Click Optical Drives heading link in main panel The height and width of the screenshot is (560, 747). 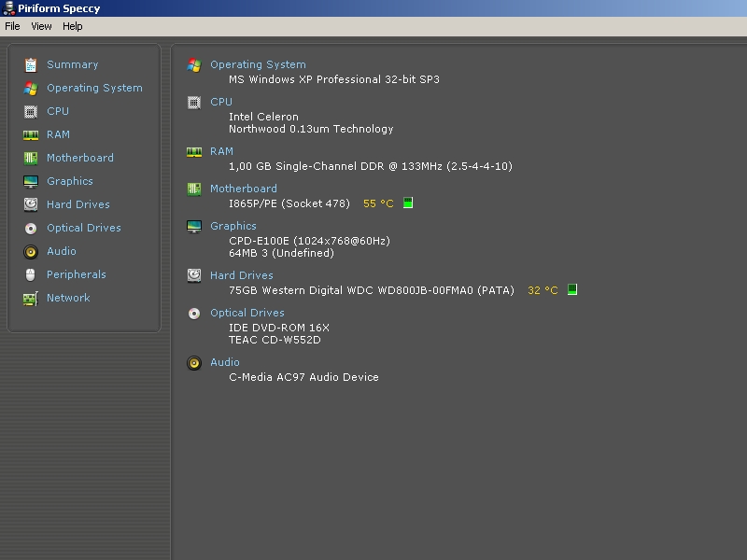tap(247, 313)
